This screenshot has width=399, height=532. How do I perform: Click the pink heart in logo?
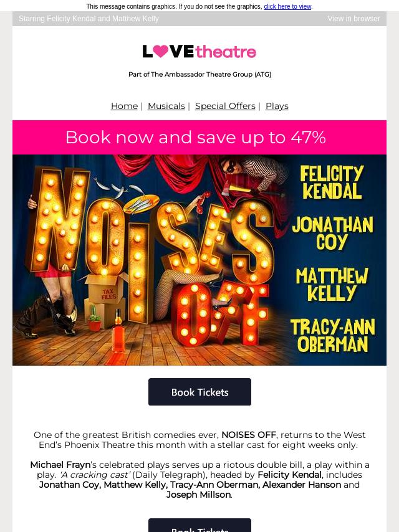coord(161,51)
